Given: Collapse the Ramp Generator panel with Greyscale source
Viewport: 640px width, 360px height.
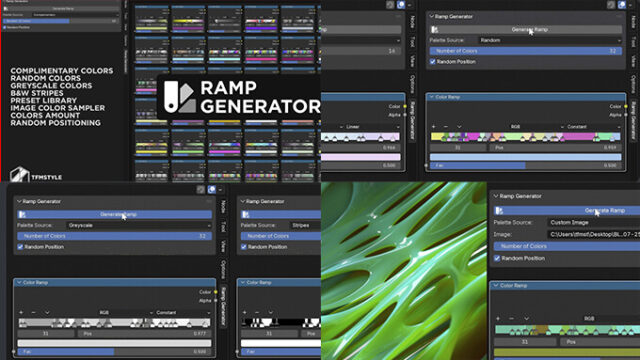Looking at the screenshot, I should point(19,201).
